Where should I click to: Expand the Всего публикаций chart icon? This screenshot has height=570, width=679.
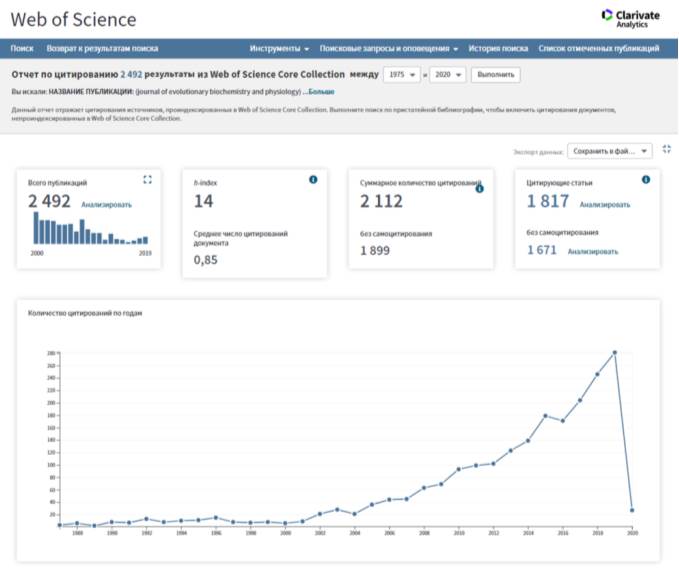(x=148, y=179)
